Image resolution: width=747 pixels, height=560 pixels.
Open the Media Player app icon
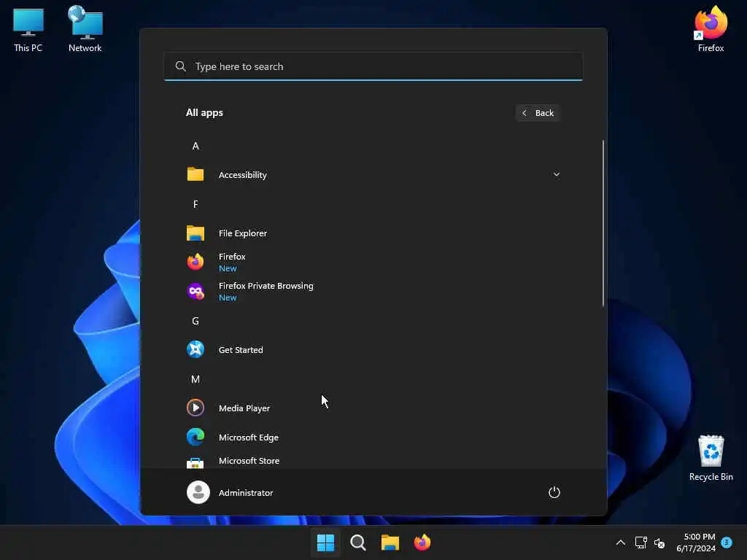coord(196,408)
